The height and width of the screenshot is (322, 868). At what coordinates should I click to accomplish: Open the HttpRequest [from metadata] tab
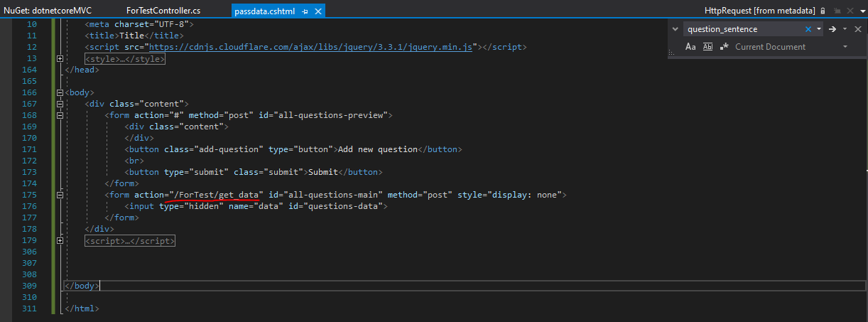point(759,11)
